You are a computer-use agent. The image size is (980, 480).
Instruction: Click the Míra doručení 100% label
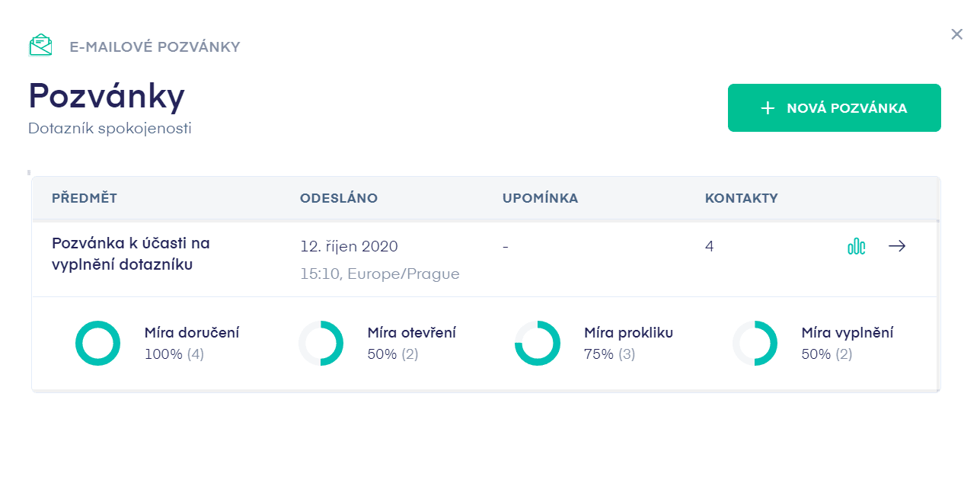coord(174,354)
